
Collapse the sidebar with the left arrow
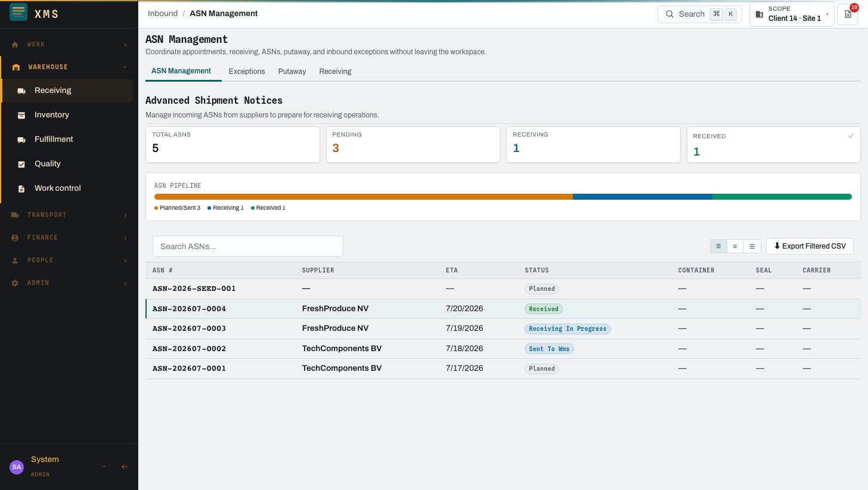click(125, 467)
